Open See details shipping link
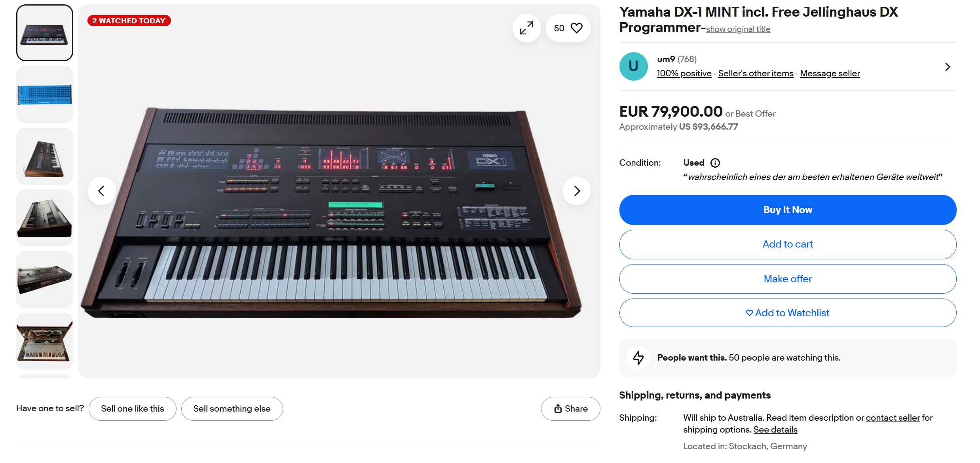Viewport: 980px width, 463px height. [775, 430]
